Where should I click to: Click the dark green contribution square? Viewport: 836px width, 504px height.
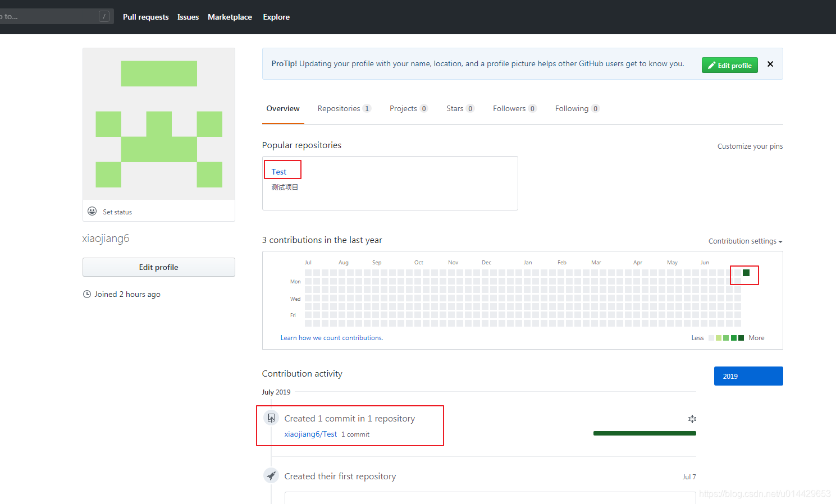(746, 273)
